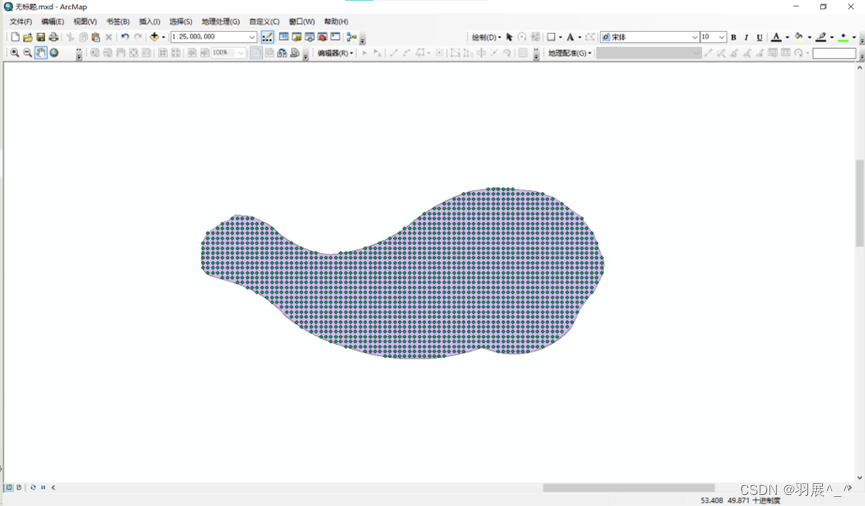Open the 插入(I) menu

[x=149, y=22]
